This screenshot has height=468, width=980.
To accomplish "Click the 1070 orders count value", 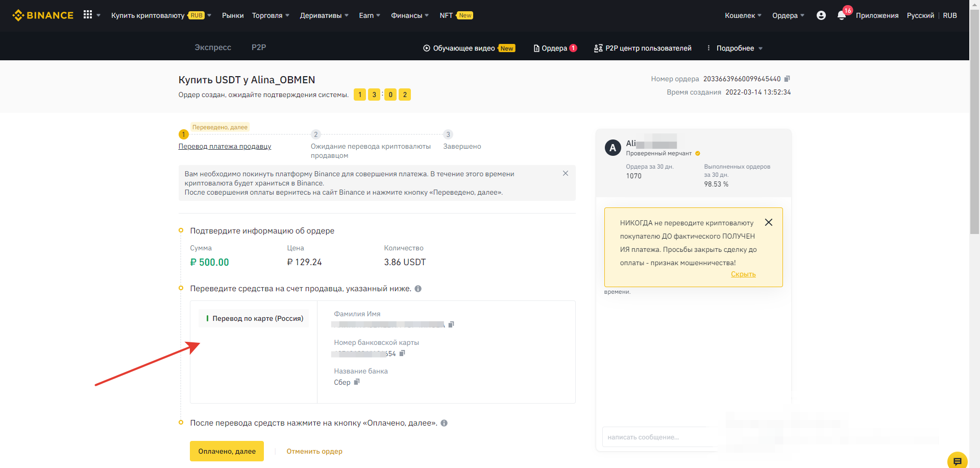I will (633, 176).
